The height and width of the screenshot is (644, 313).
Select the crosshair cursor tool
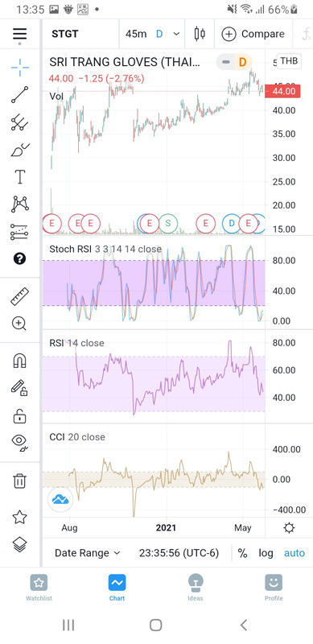click(x=19, y=68)
